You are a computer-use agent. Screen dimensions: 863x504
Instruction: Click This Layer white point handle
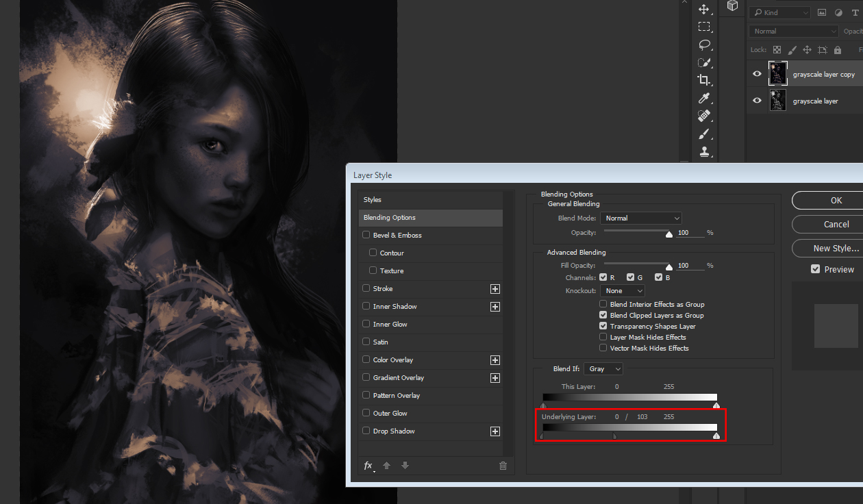[716, 405]
